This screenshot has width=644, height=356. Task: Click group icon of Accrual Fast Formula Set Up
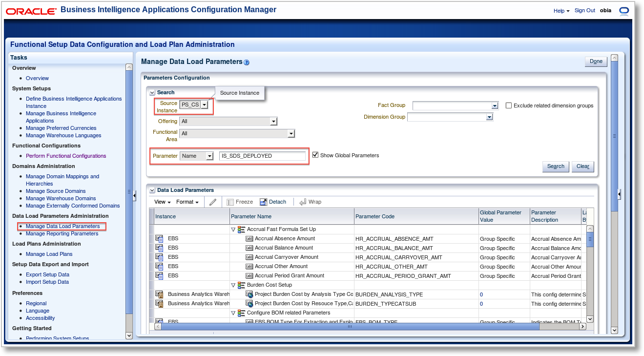click(241, 230)
